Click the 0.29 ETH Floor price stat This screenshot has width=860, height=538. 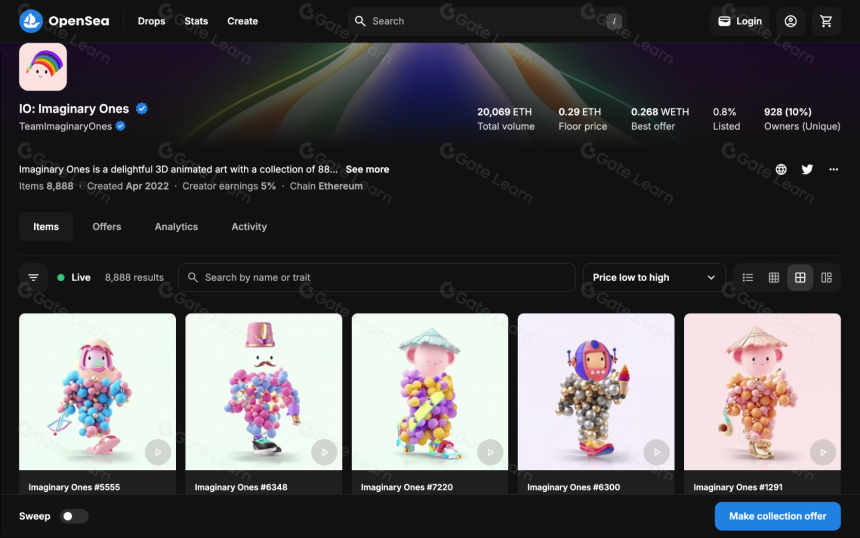tap(582, 119)
